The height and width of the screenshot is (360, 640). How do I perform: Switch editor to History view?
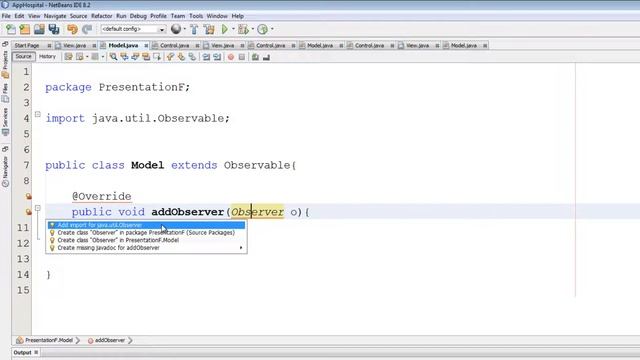pos(47,56)
